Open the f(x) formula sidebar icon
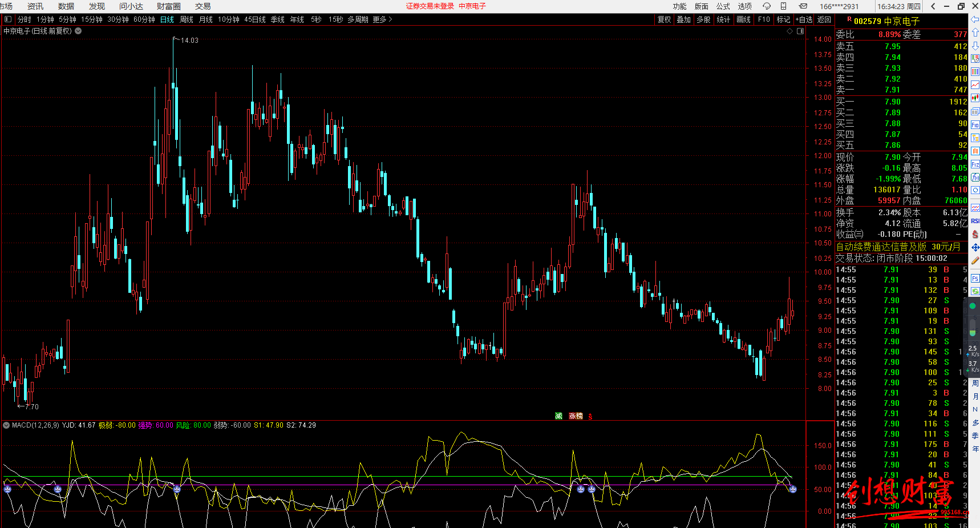The width and height of the screenshot is (980, 528). (x=975, y=177)
